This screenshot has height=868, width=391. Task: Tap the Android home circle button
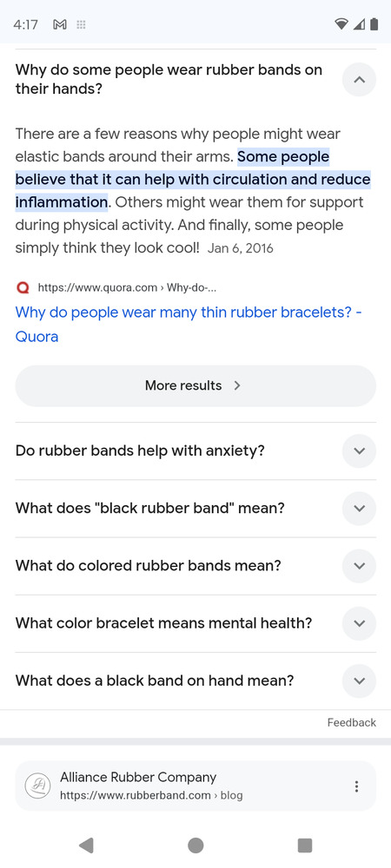[195, 845]
